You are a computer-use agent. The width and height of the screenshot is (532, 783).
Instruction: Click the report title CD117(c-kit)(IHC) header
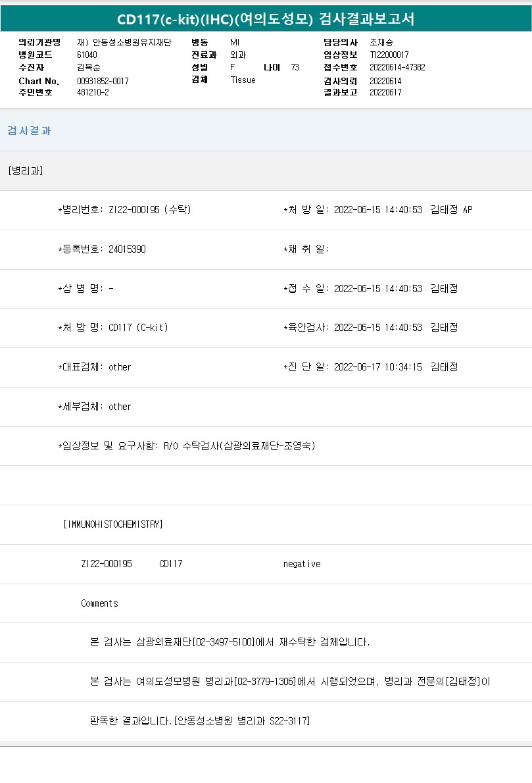tap(266, 19)
